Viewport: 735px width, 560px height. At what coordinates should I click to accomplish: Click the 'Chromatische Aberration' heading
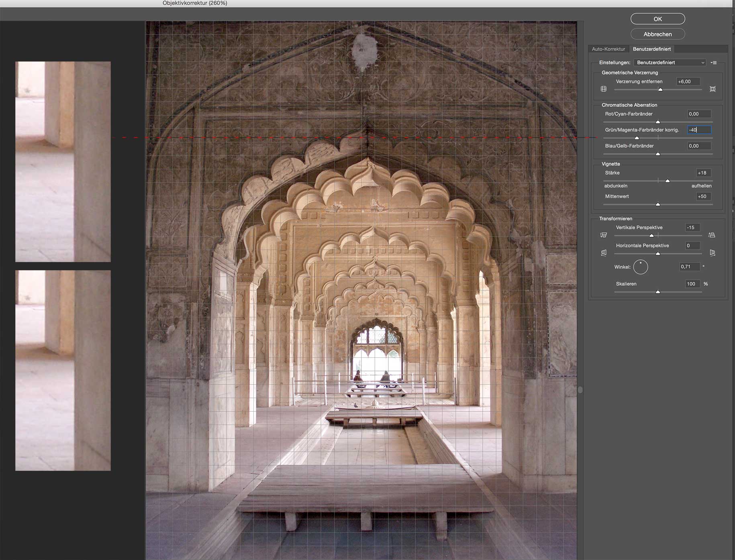[629, 105]
